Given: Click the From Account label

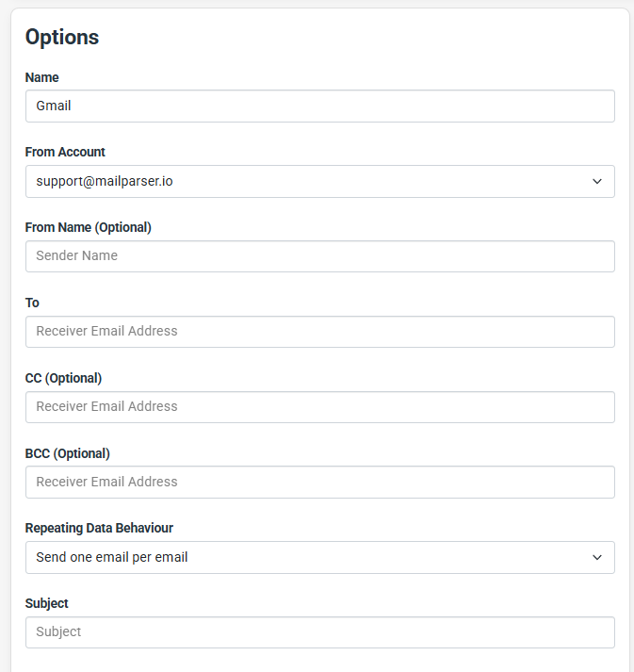Looking at the screenshot, I should point(65,152).
